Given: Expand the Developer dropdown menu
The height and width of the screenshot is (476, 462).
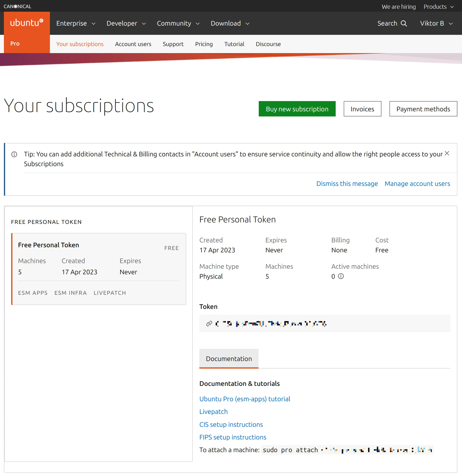Looking at the screenshot, I should (x=126, y=23).
